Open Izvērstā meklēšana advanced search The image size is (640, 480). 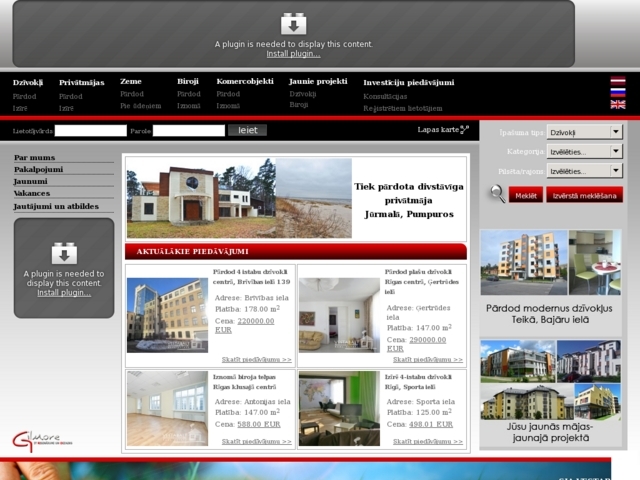pos(585,195)
